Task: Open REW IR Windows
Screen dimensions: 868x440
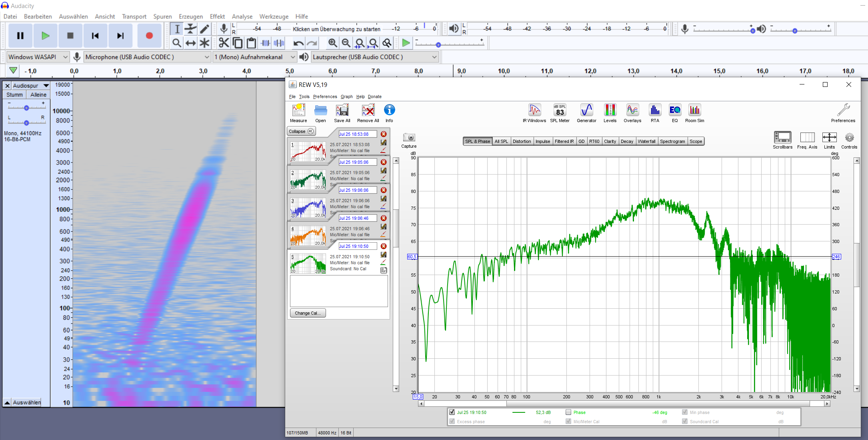Action: pos(534,113)
